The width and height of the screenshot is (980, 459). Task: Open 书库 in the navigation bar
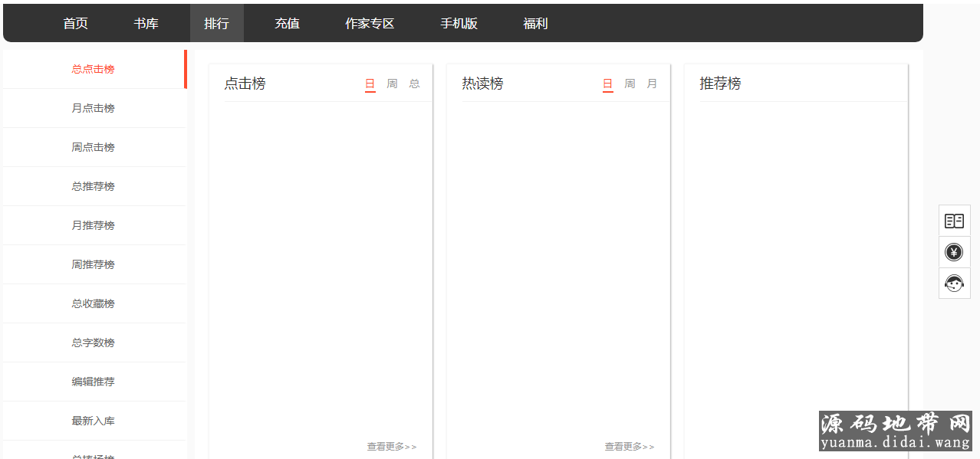click(x=146, y=24)
